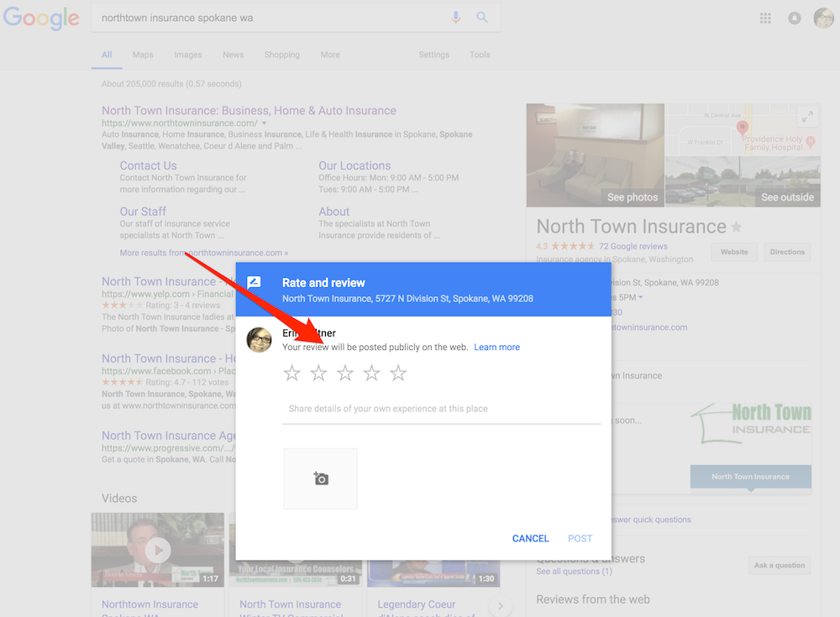The image size is (840, 617).
Task: Play the Northtown Insurance 1:17 video
Action: [x=158, y=550]
